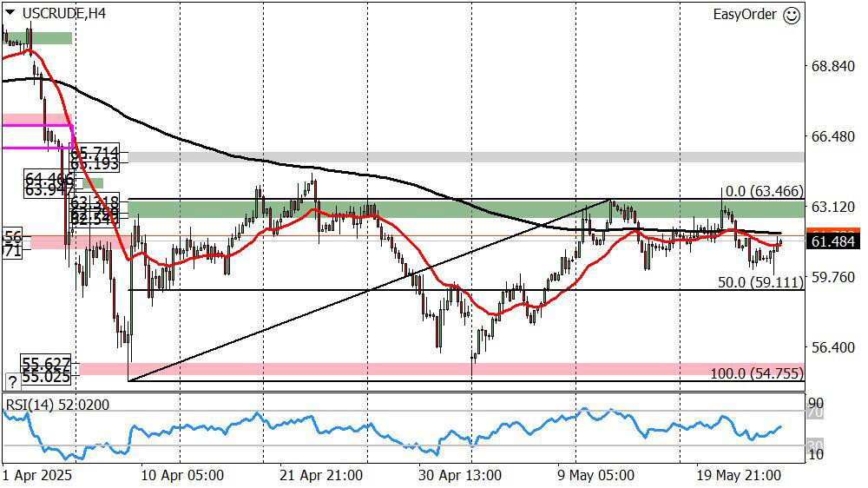The height and width of the screenshot is (488, 868).
Task: Select the gray zone rectangle near 65.7
Action: click(466, 157)
